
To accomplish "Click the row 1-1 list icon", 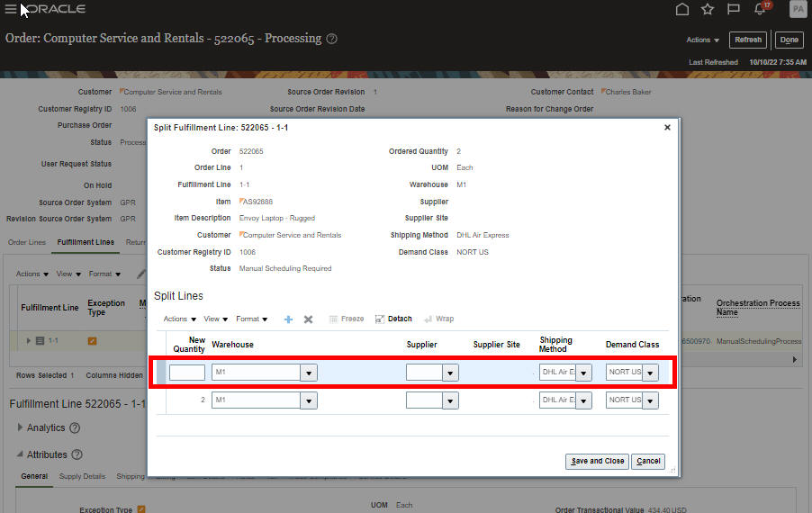I will click(x=40, y=340).
